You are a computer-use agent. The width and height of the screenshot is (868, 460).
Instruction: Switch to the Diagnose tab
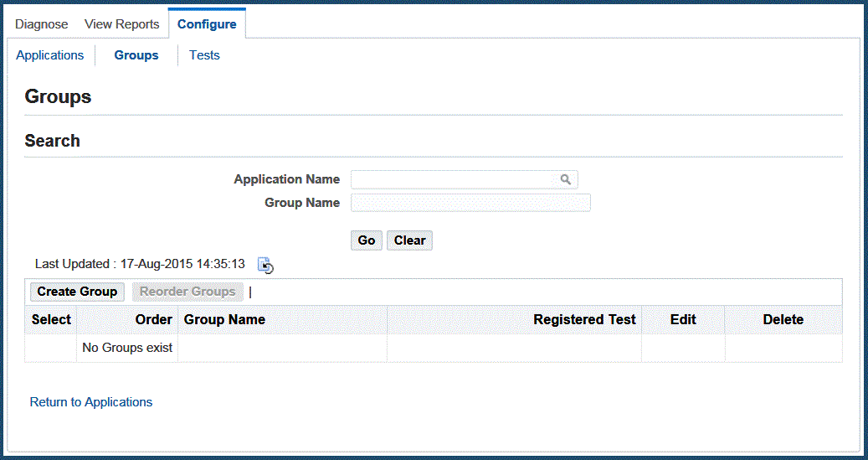click(x=42, y=24)
